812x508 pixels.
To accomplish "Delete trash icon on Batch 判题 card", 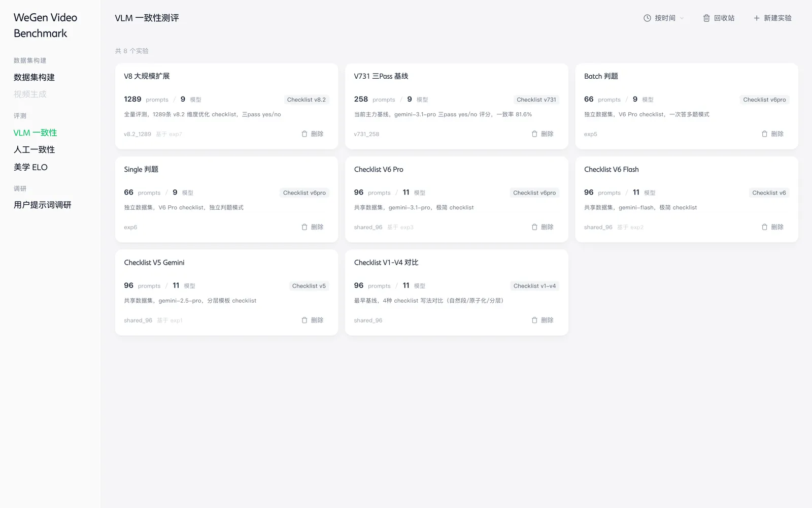I will click(x=765, y=134).
